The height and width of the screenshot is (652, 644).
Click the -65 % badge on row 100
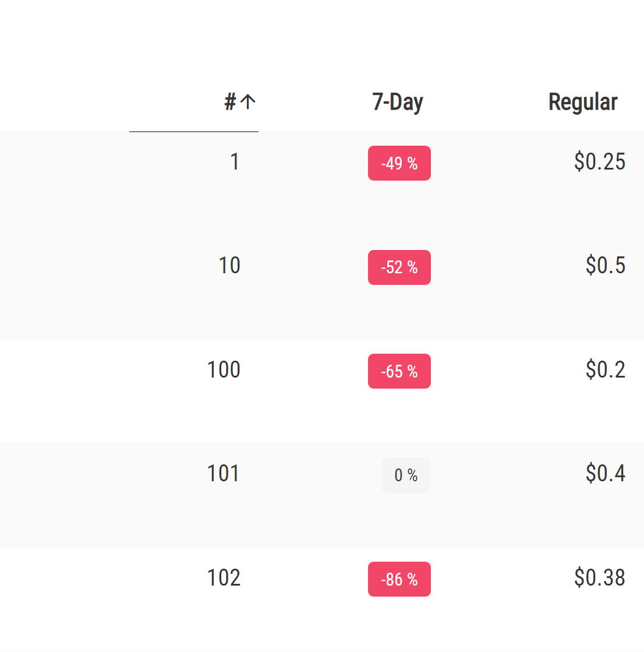(399, 371)
